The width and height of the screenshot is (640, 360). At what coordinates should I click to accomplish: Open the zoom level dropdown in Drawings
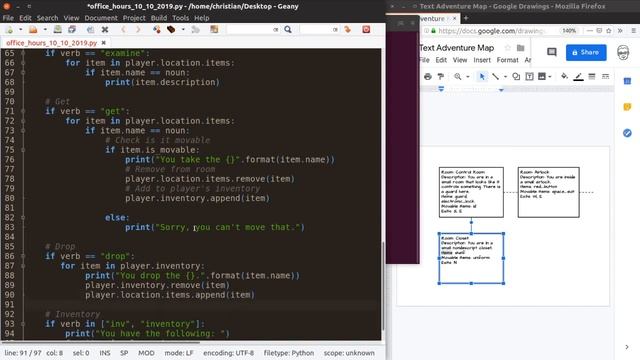(468, 77)
